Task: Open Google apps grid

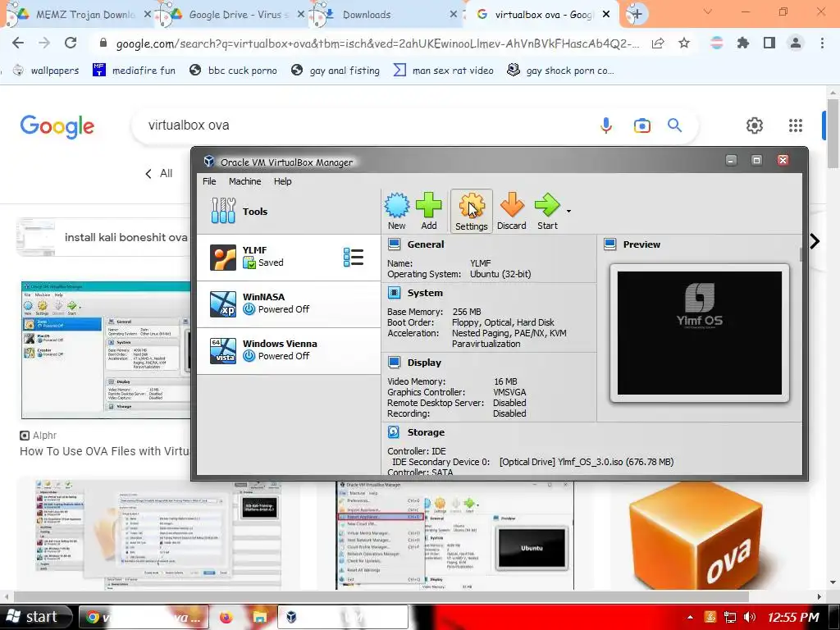Action: click(796, 126)
